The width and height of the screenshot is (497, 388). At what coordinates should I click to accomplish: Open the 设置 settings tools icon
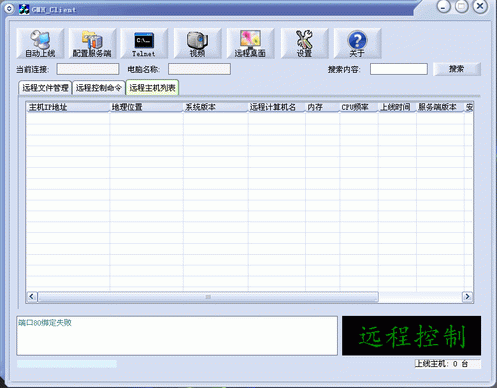(304, 43)
